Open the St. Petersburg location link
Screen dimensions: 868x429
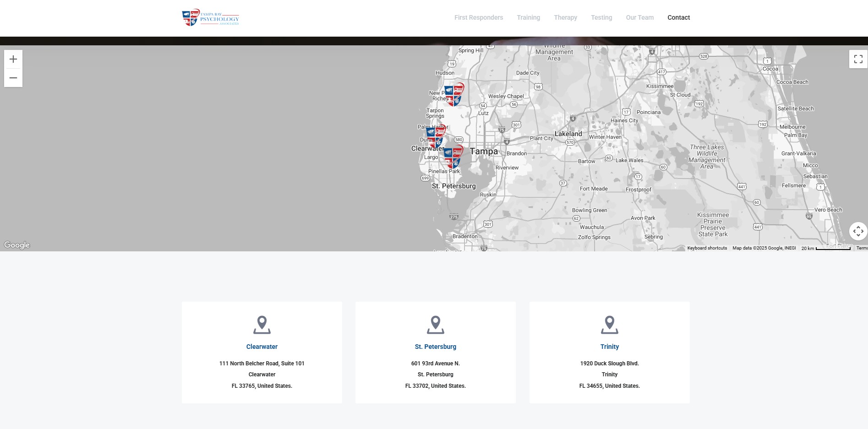435,347
